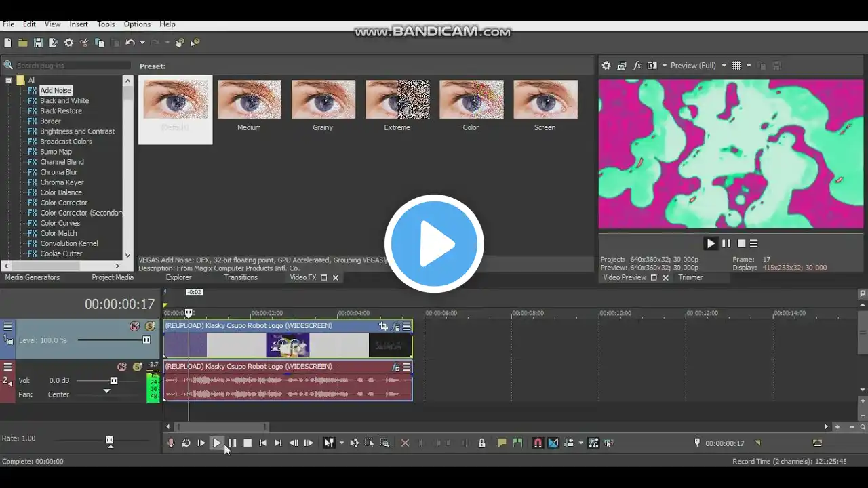The height and width of the screenshot is (488, 868).
Task: Solo the video track 1
Action: click(x=150, y=326)
